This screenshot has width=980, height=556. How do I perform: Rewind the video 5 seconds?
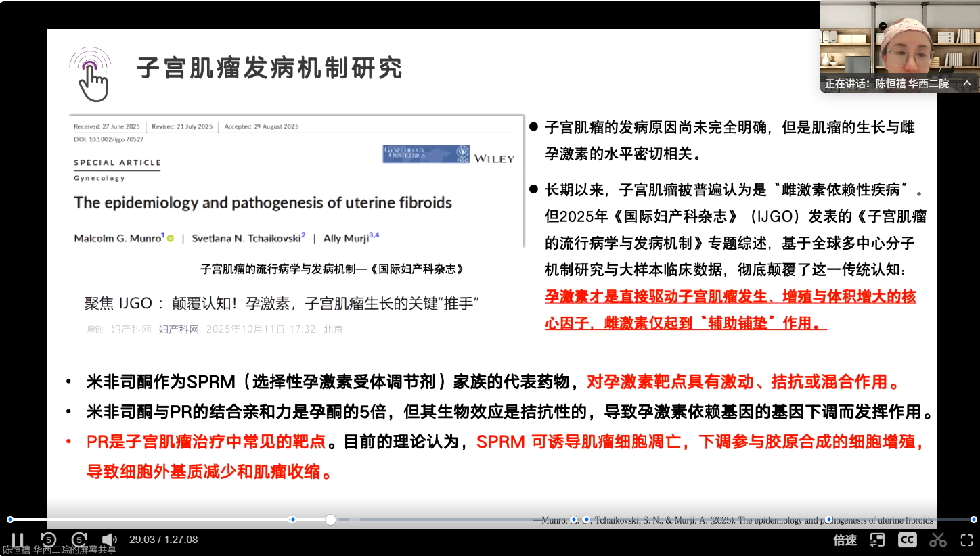(47, 540)
